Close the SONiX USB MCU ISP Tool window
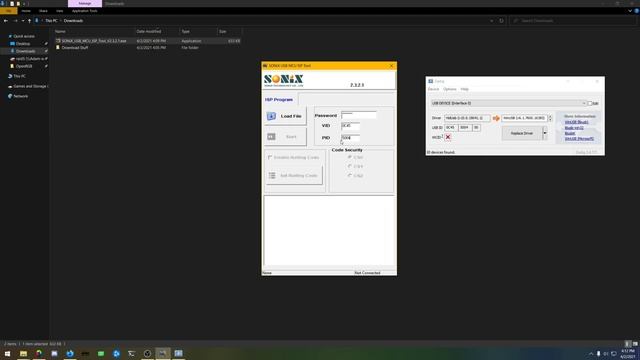This screenshot has width=640, height=360. 391,65
